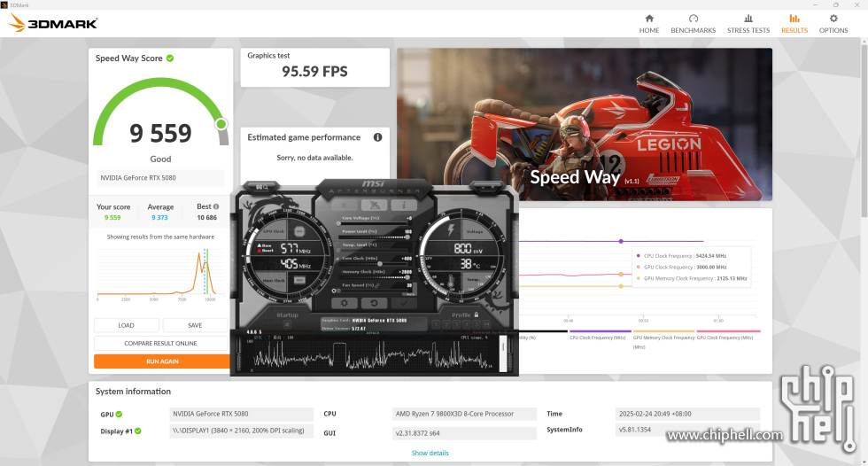
Task: Open the Stress Tests tab
Action: [748, 24]
